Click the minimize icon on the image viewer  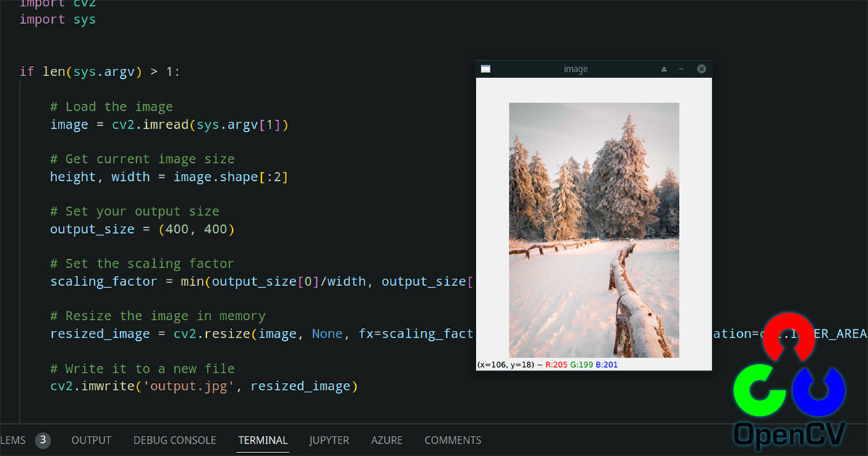[682, 68]
